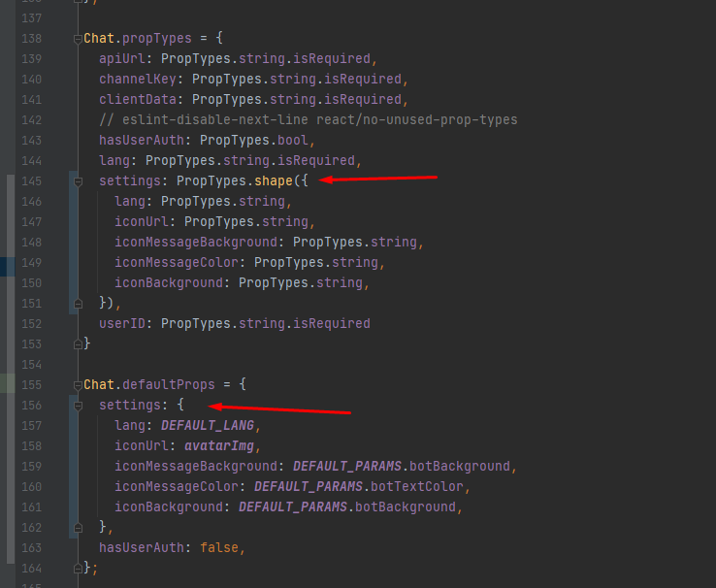Click 'botTextColor' on line 160

click(417, 487)
